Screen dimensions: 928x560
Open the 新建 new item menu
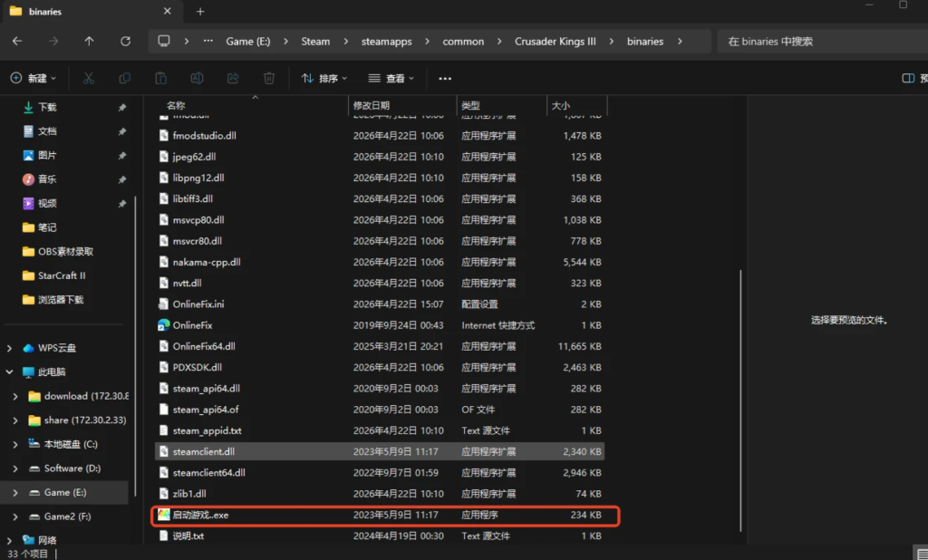(x=34, y=79)
